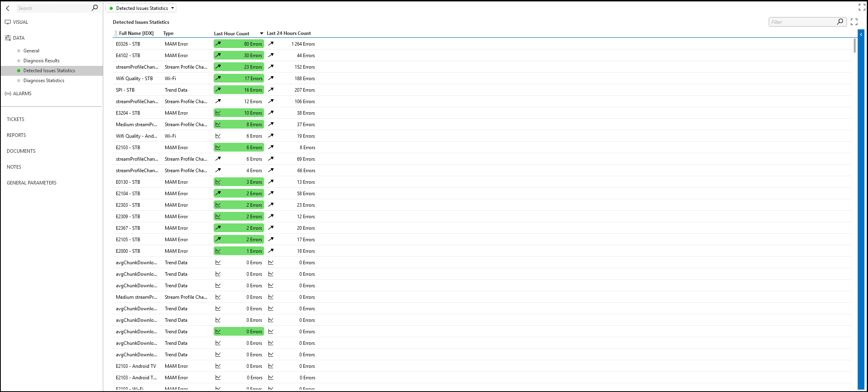
Task: Click the chart icon in E3204 - STB last hour cell
Action: 218,113
